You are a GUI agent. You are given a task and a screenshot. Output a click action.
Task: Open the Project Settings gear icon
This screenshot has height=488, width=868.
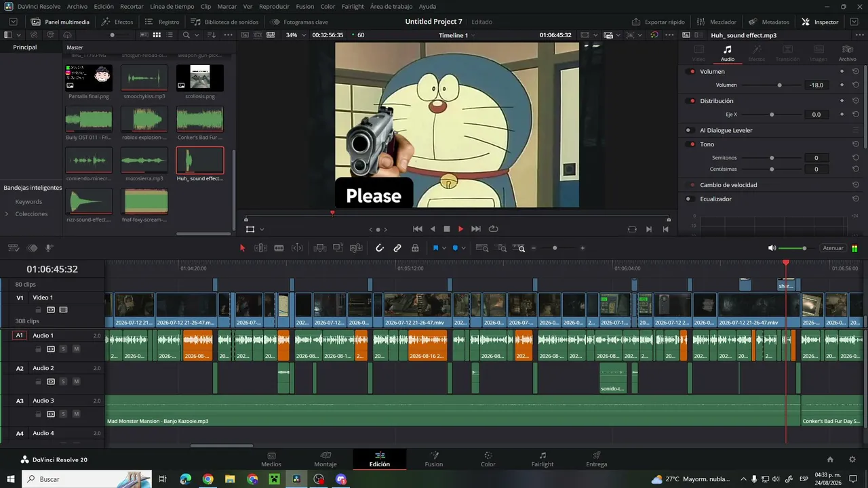pyautogui.click(x=852, y=460)
